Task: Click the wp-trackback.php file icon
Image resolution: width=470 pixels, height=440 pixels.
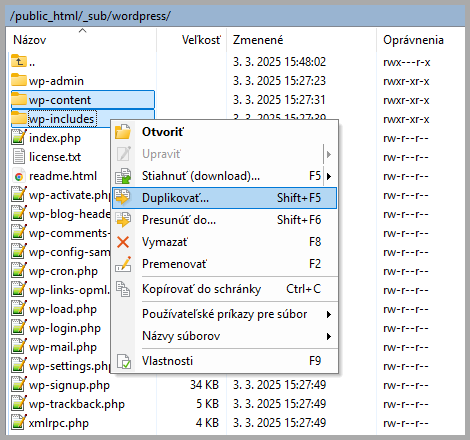Action: 19,403
